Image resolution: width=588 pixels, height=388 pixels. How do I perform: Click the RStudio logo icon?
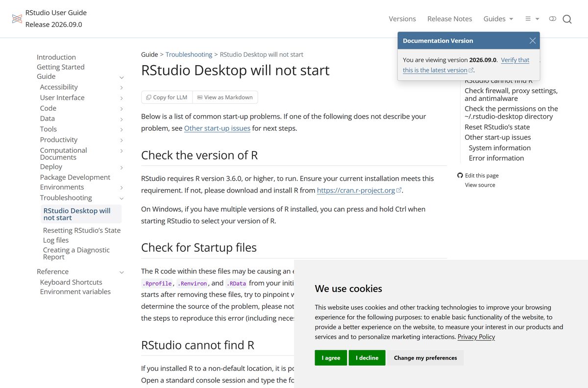click(17, 19)
